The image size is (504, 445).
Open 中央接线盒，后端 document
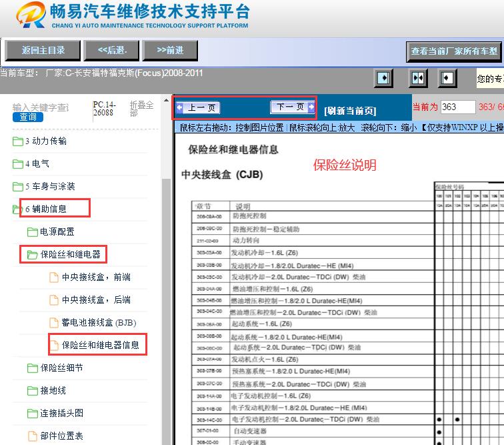[x=96, y=300]
